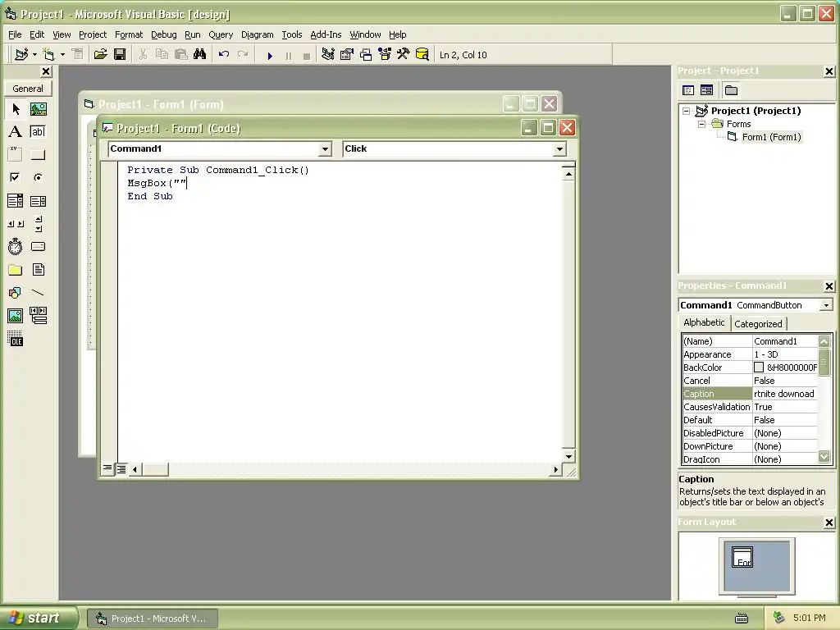Viewport: 840px width, 630px height.
Task: Select Form1 (Form1) in project tree
Action: 771,137
